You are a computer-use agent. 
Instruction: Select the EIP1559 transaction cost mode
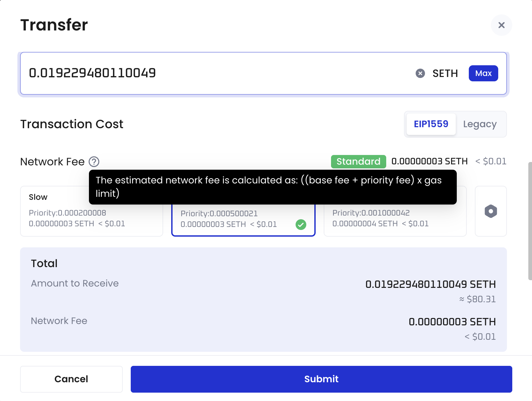(x=431, y=124)
